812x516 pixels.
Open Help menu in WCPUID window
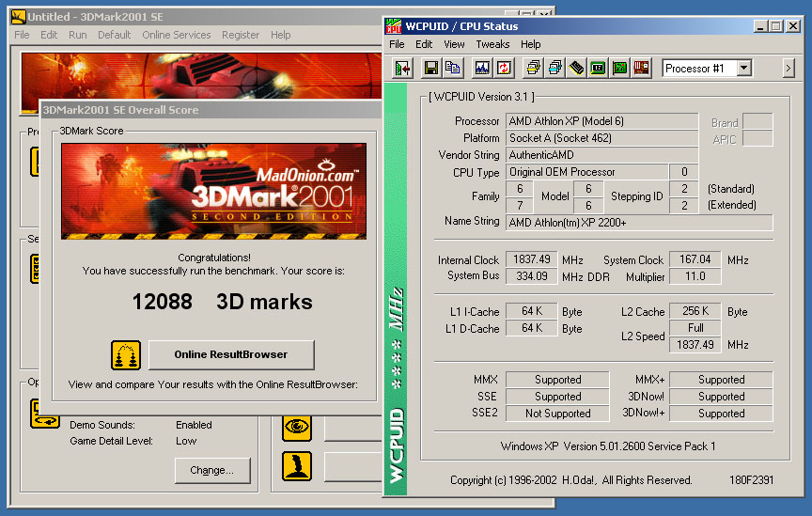530,44
